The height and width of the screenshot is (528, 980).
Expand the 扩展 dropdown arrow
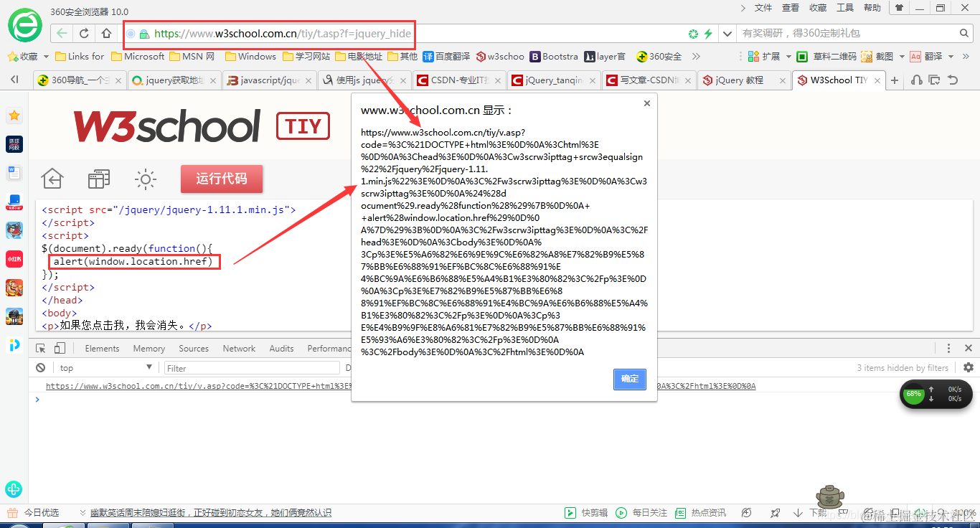pos(788,56)
